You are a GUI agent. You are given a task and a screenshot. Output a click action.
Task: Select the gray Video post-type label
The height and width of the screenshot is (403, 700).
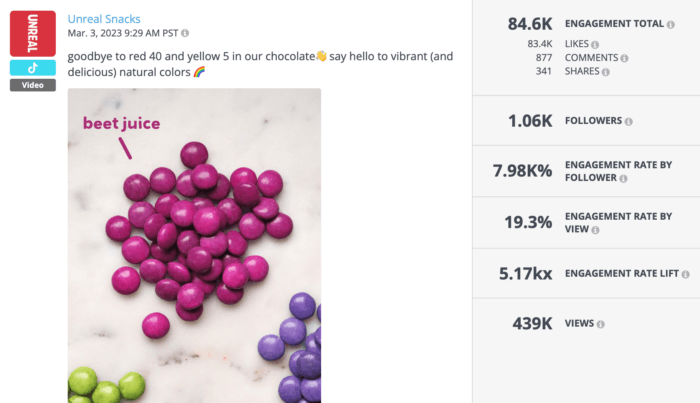33,85
